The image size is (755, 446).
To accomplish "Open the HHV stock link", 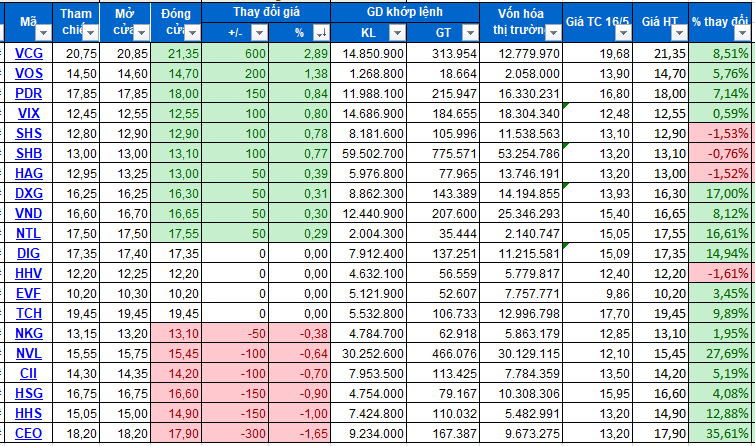I will (x=28, y=273).
